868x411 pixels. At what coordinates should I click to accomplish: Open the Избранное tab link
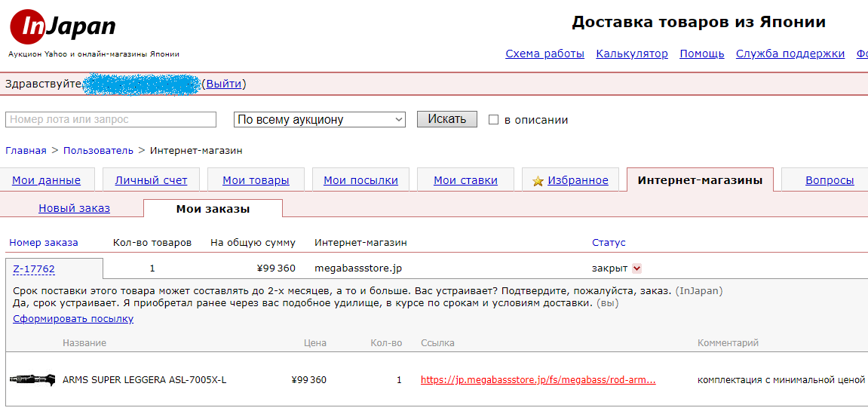click(x=578, y=180)
